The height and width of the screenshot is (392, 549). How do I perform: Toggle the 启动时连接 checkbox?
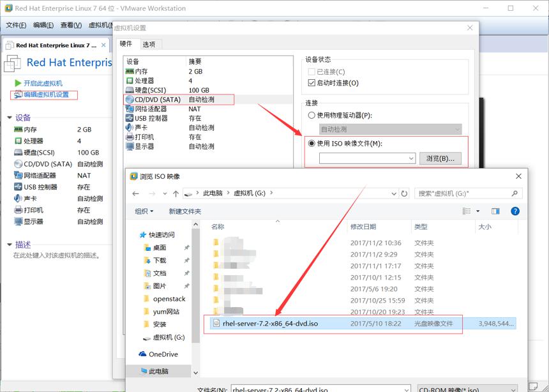pyautogui.click(x=312, y=83)
